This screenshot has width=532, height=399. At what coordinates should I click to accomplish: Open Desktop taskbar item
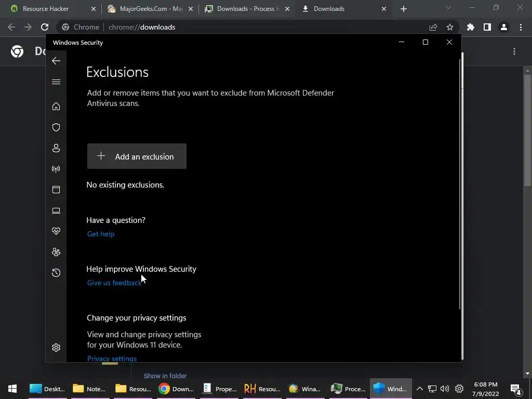[47, 389]
